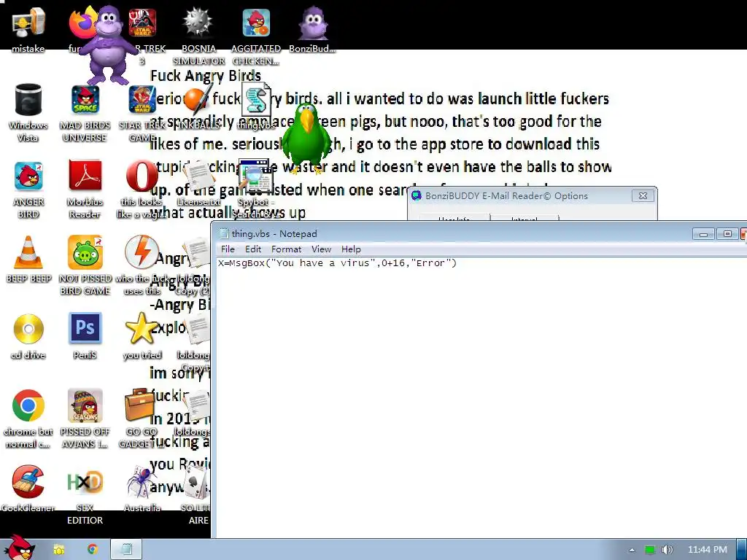Open NOT PISSED BIRD GAME Bad Piggies icon
Image resolution: width=747 pixels, height=560 pixels.
coord(85,252)
